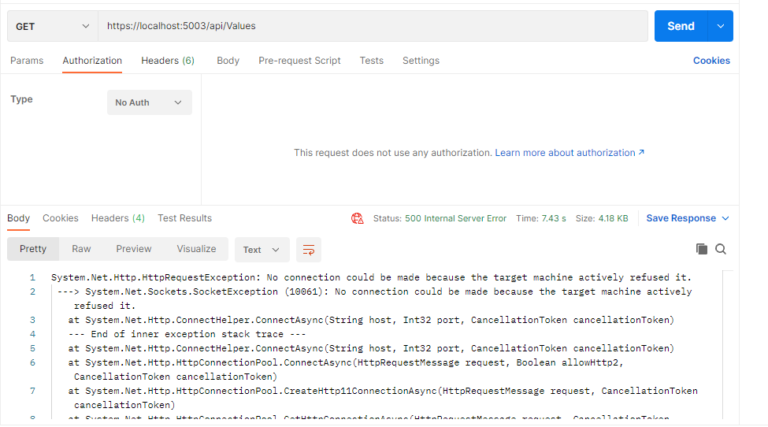The image size is (768, 427).
Task: Select the Raw response view
Action: click(81, 249)
